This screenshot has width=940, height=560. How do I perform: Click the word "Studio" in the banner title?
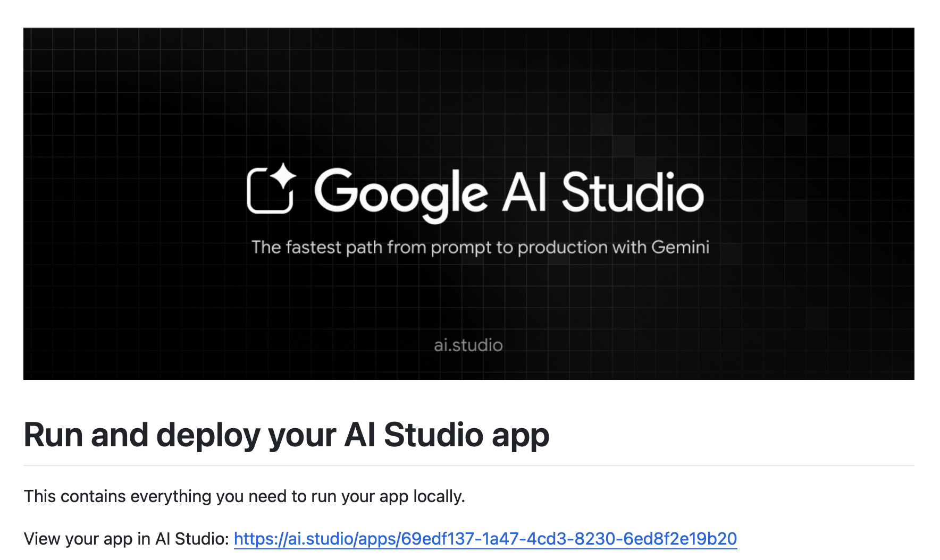click(x=633, y=192)
